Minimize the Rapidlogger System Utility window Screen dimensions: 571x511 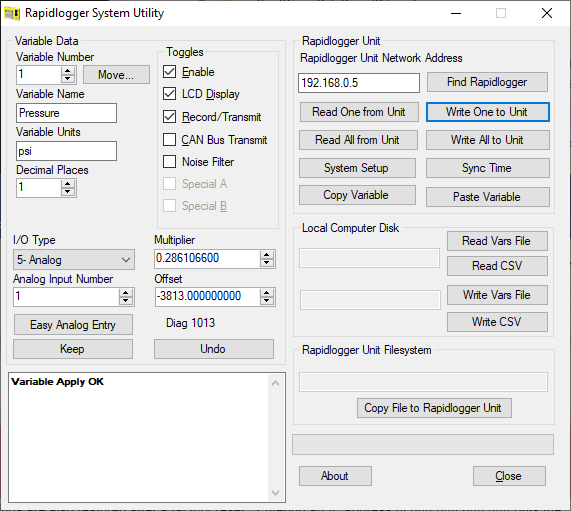tap(456, 13)
